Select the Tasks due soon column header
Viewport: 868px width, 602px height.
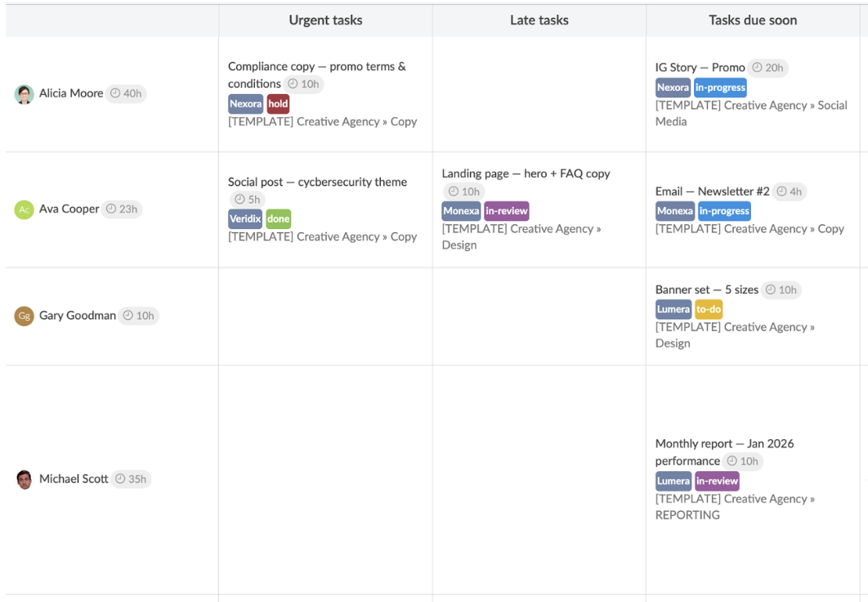pyautogui.click(x=752, y=20)
